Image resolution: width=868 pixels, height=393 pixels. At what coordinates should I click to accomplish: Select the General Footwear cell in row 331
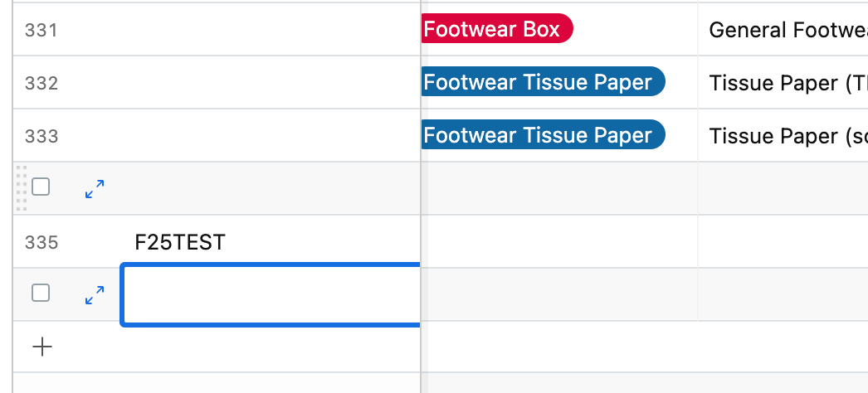pyautogui.click(x=783, y=29)
